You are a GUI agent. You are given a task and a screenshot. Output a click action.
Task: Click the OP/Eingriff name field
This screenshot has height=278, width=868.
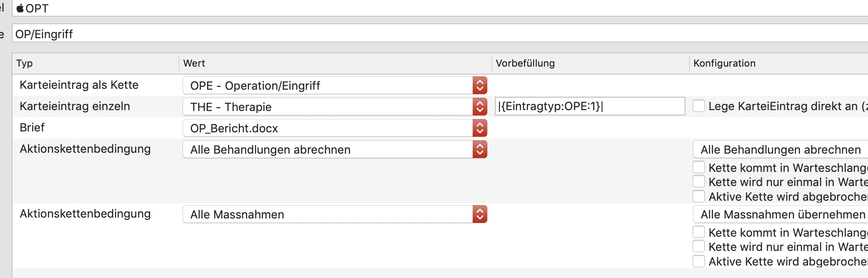[x=440, y=33]
